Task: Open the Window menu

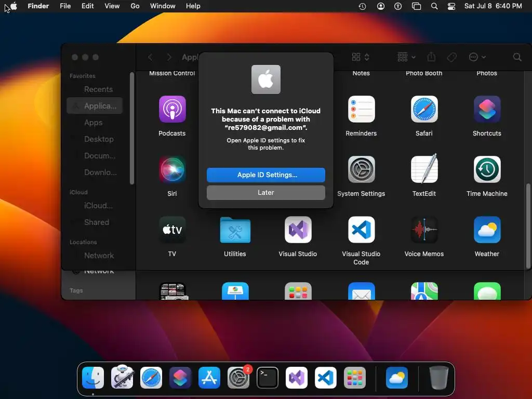Action: coord(163,6)
